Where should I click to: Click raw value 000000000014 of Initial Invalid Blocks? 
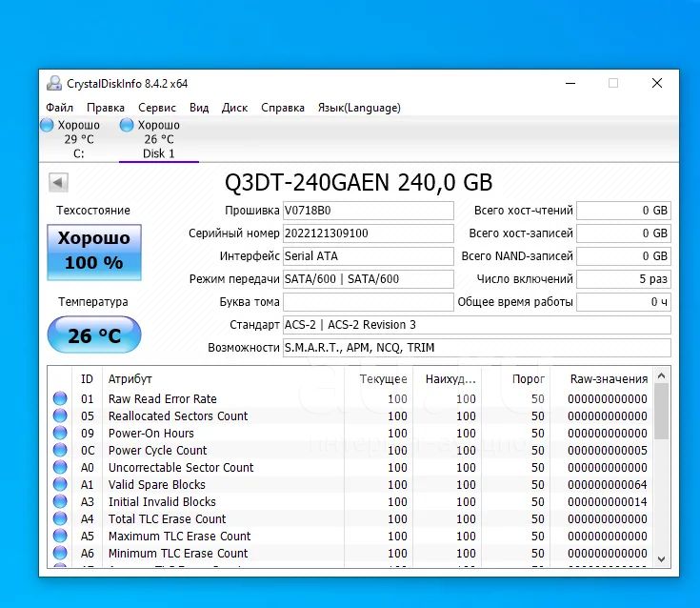[x=608, y=501]
